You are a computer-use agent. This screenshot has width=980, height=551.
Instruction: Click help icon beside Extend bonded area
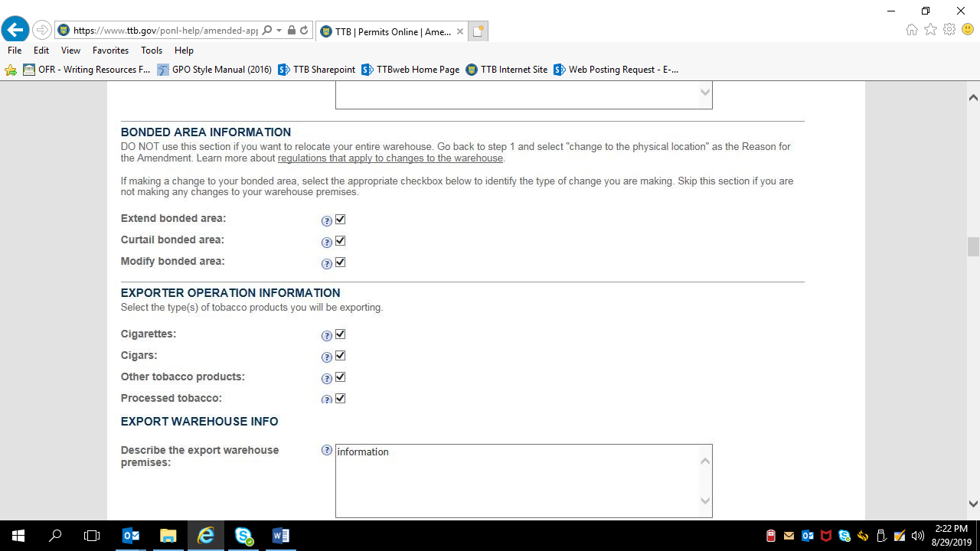click(327, 221)
